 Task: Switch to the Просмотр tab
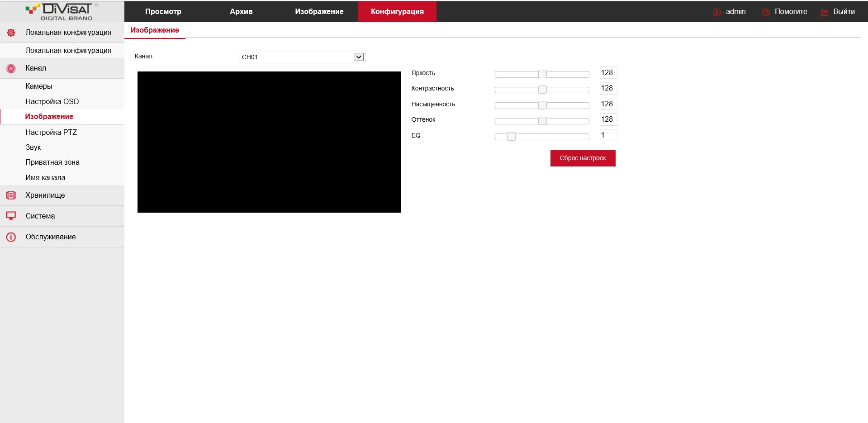click(x=163, y=12)
